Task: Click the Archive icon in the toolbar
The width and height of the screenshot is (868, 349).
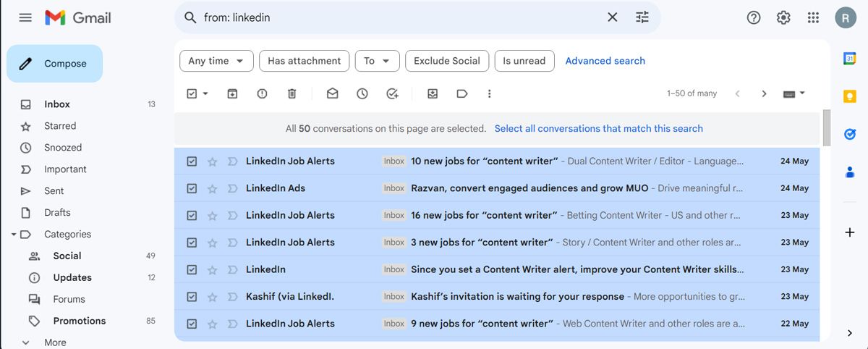Action: 232,93
